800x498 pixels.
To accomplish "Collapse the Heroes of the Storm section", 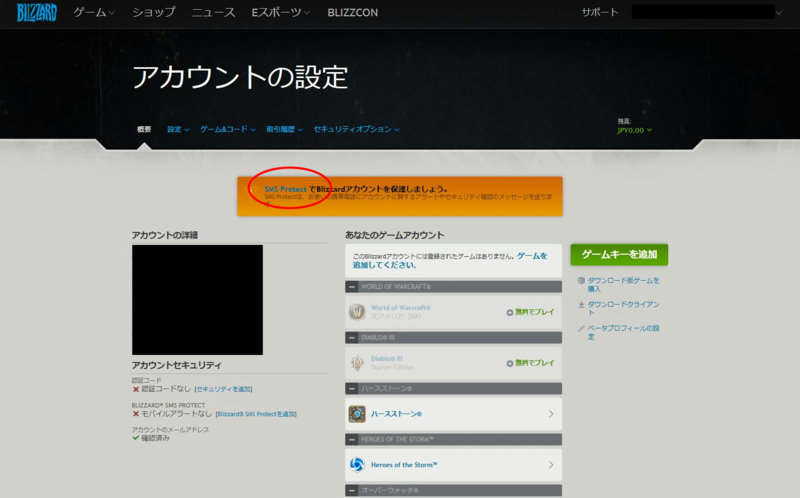I will pyautogui.click(x=351, y=438).
